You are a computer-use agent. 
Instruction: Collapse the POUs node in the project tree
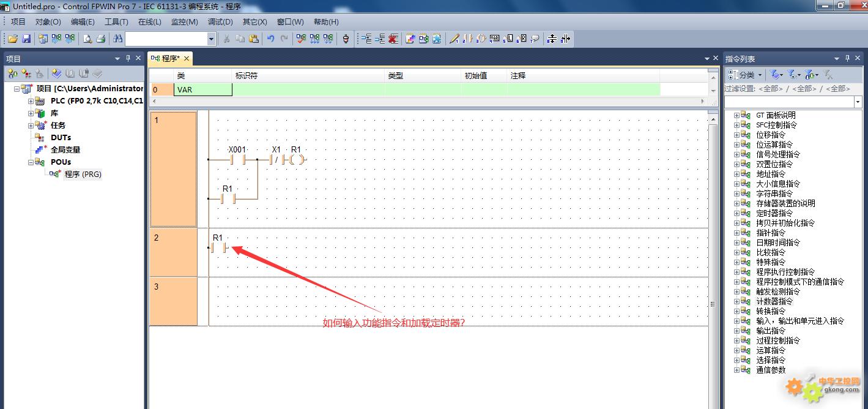pyautogui.click(x=31, y=162)
